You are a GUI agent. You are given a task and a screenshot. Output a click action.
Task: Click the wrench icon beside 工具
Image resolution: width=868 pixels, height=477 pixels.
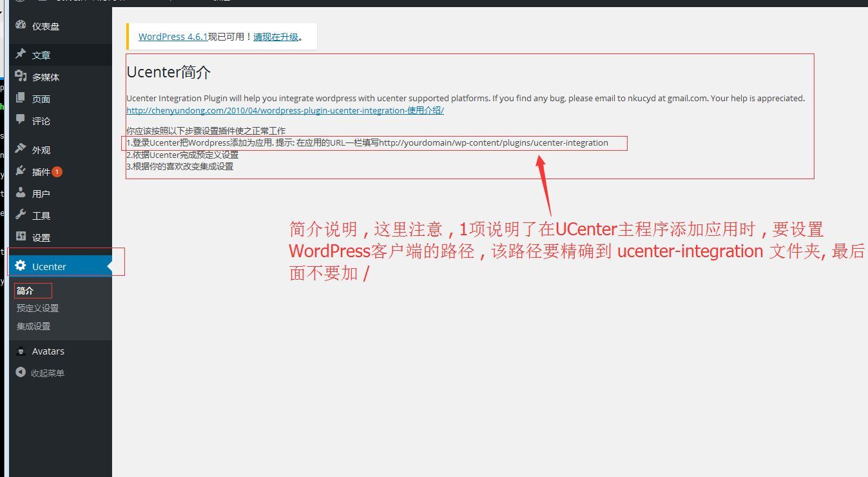tap(21, 215)
